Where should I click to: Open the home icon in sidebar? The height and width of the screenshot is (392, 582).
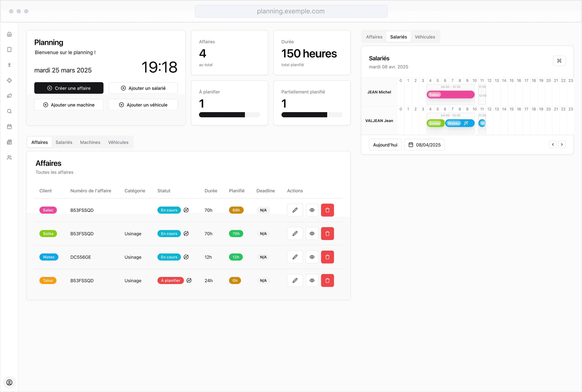pos(9,34)
